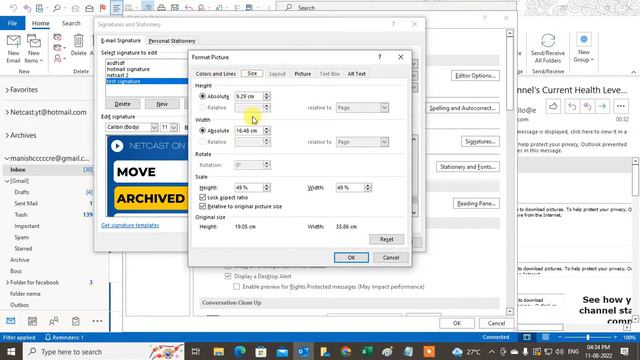Open more actions ellipsis in reading pane
This screenshot has width=640, height=360.
pos(621,107)
